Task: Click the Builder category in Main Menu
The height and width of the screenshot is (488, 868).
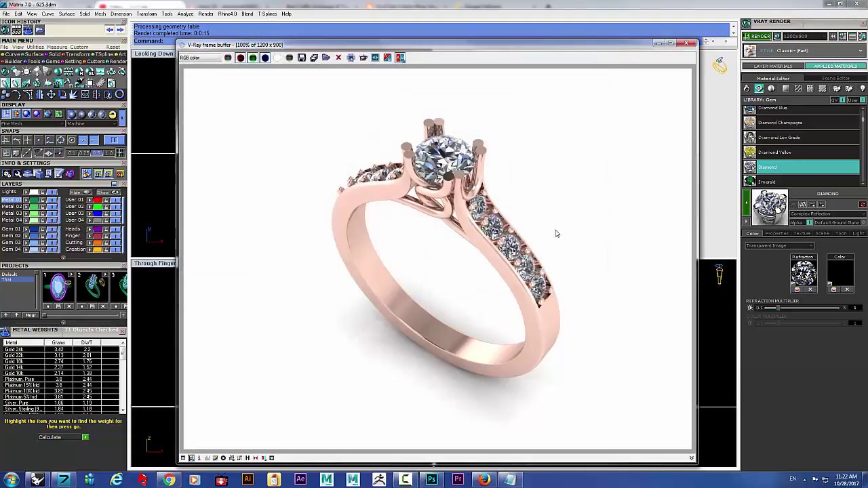Action: [x=12, y=61]
